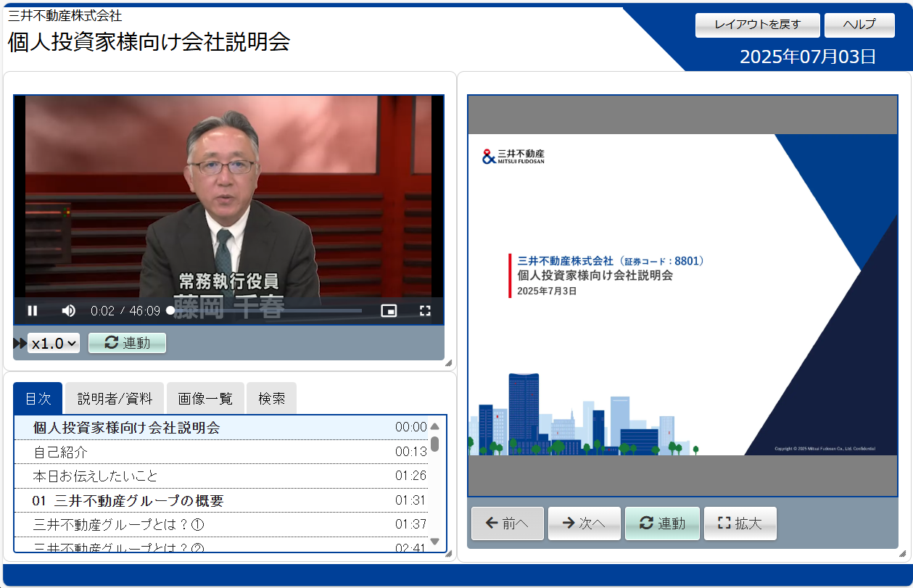Click the 連動 sync button under slide
Viewport: 913px width, 588px height.
[x=662, y=523]
